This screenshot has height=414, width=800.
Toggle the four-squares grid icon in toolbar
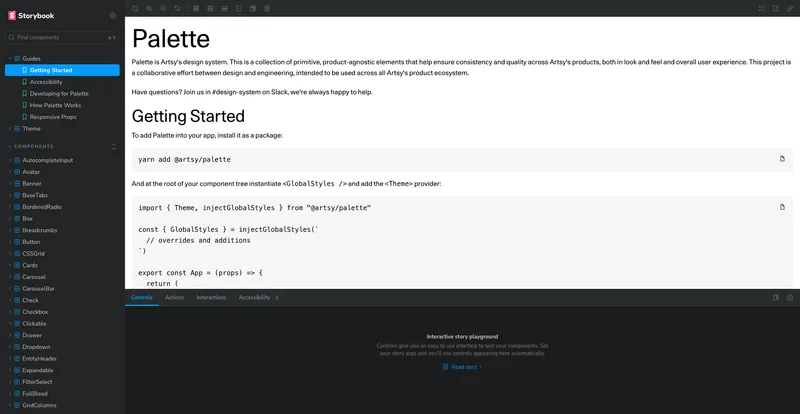point(196,8)
